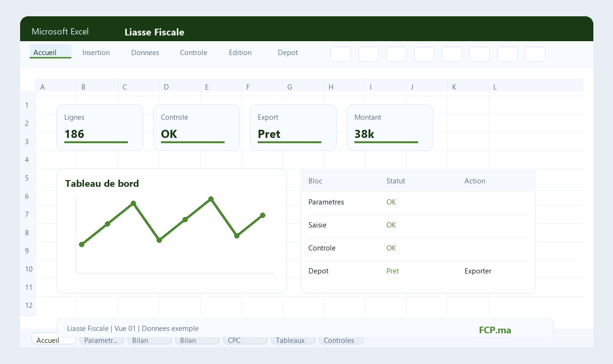This screenshot has height=364, width=613.
Task: Select row 7 header
Action: pos(27,215)
